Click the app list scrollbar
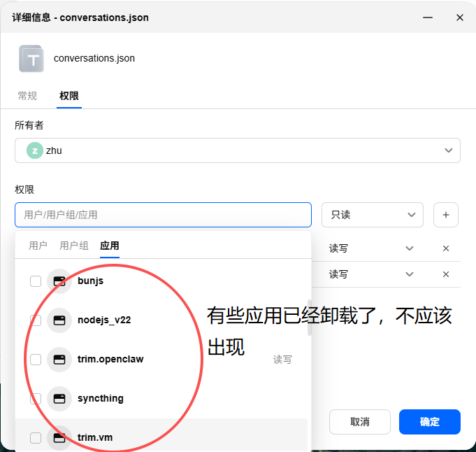 point(310,318)
